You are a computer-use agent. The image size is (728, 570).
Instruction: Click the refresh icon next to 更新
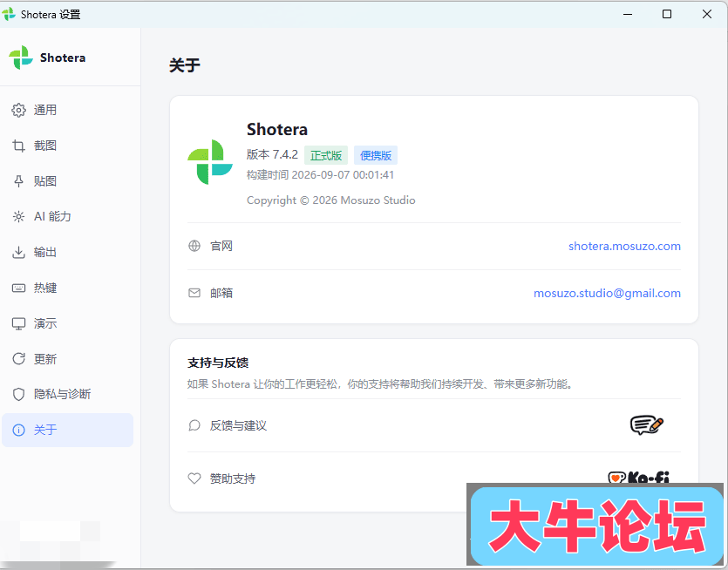coord(18,359)
